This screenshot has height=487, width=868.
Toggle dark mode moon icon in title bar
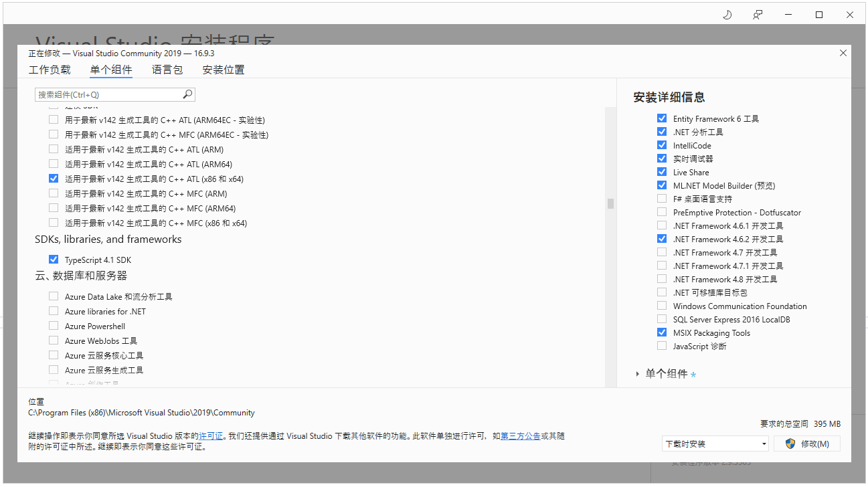coord(727,15)
